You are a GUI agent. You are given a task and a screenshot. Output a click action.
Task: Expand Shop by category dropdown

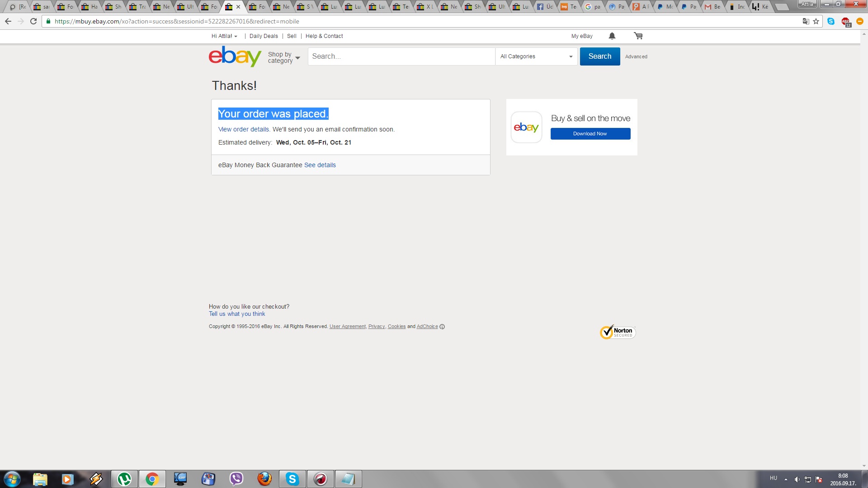[284, 57]
